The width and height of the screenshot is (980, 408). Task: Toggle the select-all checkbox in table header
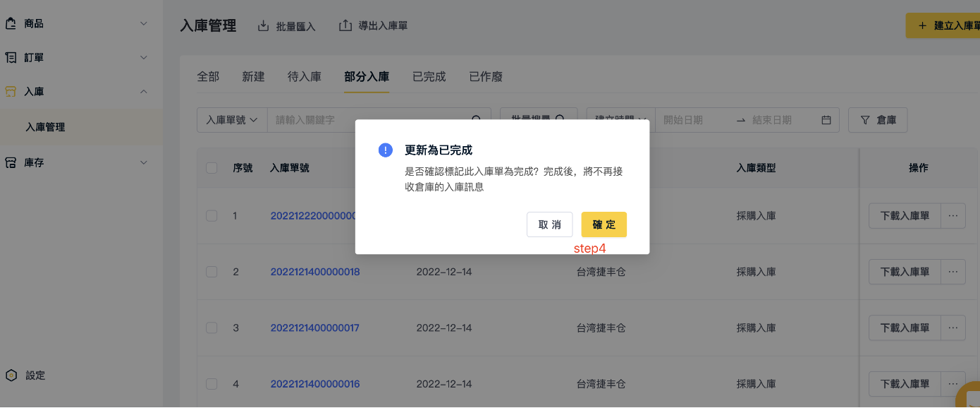click(x=212, y=168)
